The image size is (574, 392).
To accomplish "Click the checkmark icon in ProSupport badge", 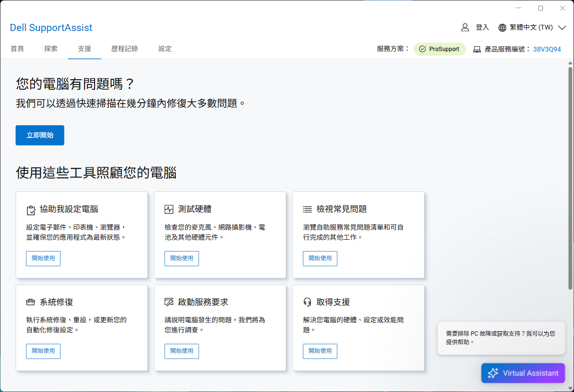I will (422, 49).
